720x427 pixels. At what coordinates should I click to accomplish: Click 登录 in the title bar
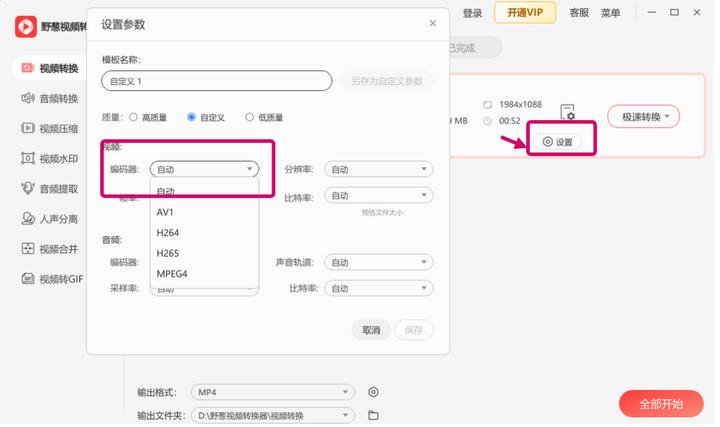pyautogui.click(x=472, y=13)
